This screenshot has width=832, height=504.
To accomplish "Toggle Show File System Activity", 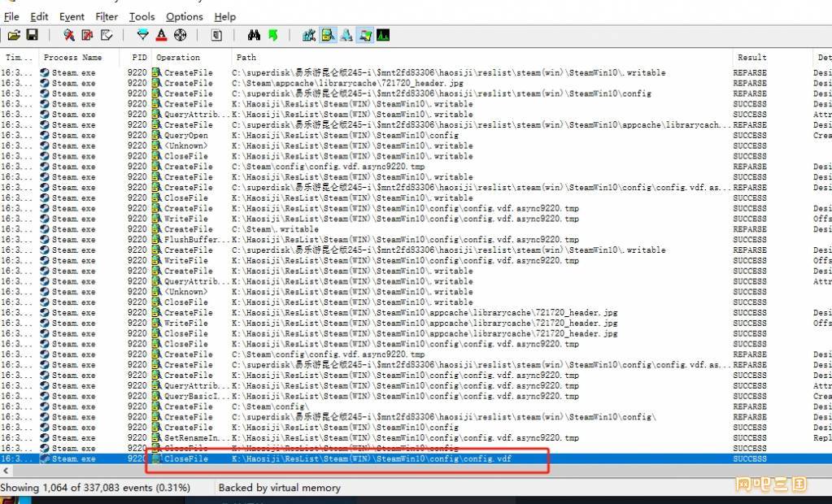I will tap(327, 35).
